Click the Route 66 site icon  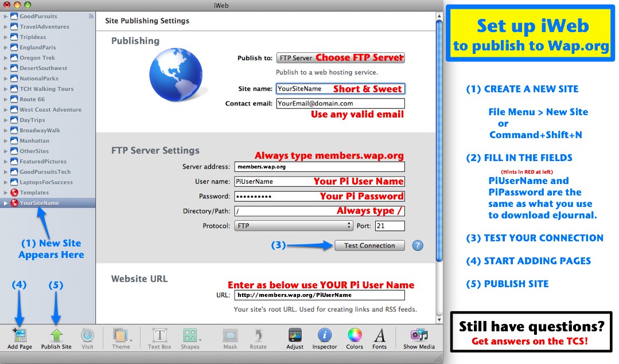pyautogui.click(x=14, y=99)
